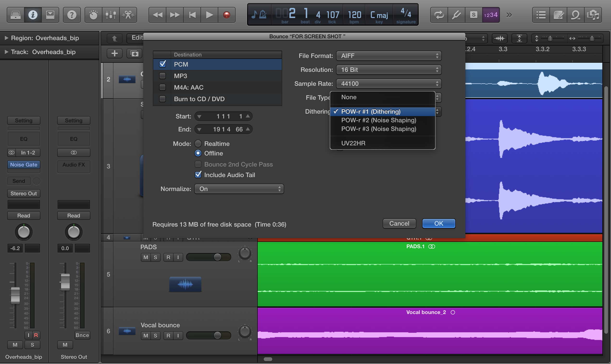Image resolution: width=611 pixels, height=364 pixels.
Task: Click the Quick Help question mark button
Action: pyautogui.click(x=72, y=15)
